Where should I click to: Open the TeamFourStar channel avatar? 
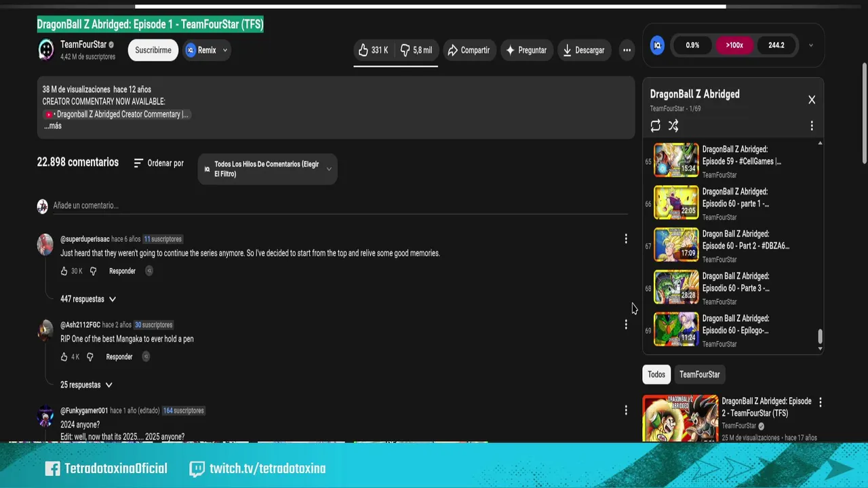coord(45,50)
